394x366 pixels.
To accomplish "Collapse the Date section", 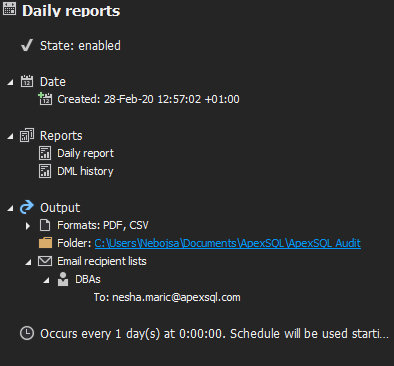I will (x=11, y=82).
